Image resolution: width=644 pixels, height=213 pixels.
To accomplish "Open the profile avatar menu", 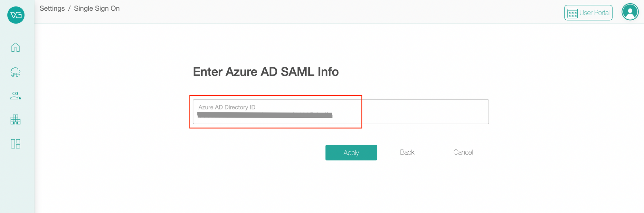I will pos(630,12).
